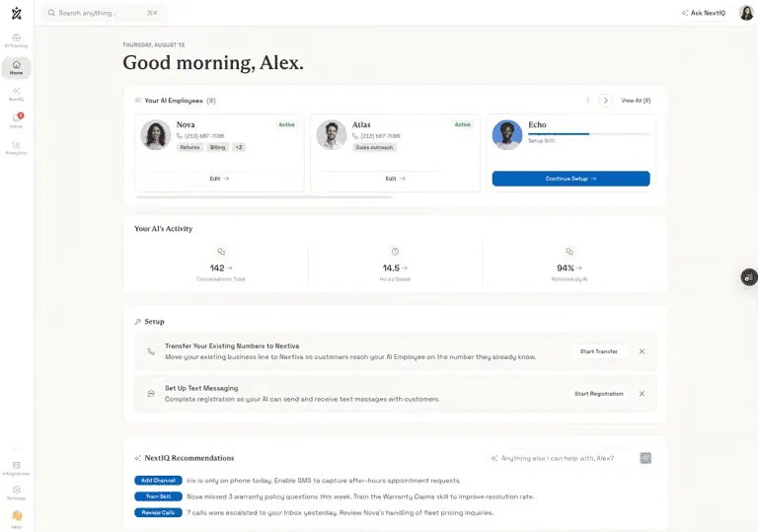Click Atlas's Sales outreach tag

point(374,147)
